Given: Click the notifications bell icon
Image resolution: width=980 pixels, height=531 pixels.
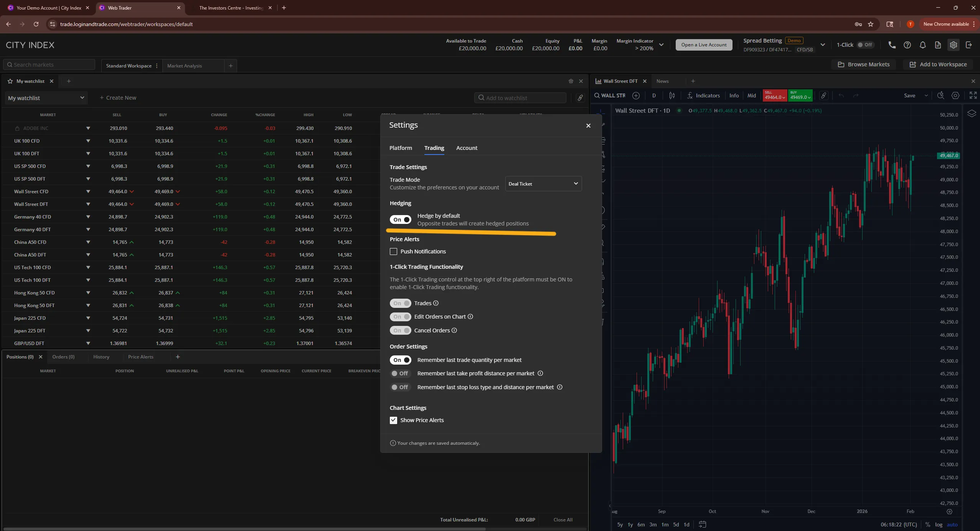Looking at the screenshot, I should coord(922,45).
